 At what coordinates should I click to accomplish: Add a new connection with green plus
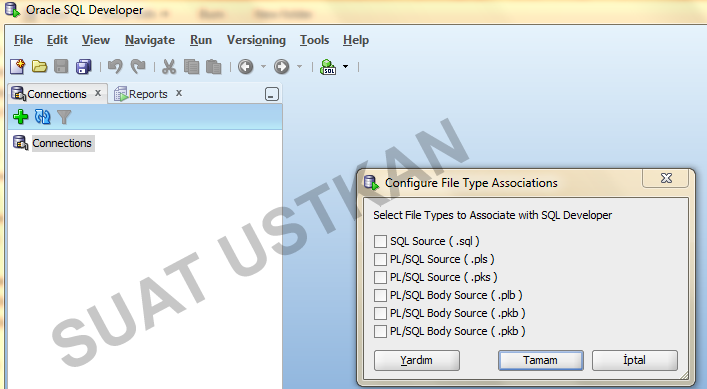click(20, 117)
